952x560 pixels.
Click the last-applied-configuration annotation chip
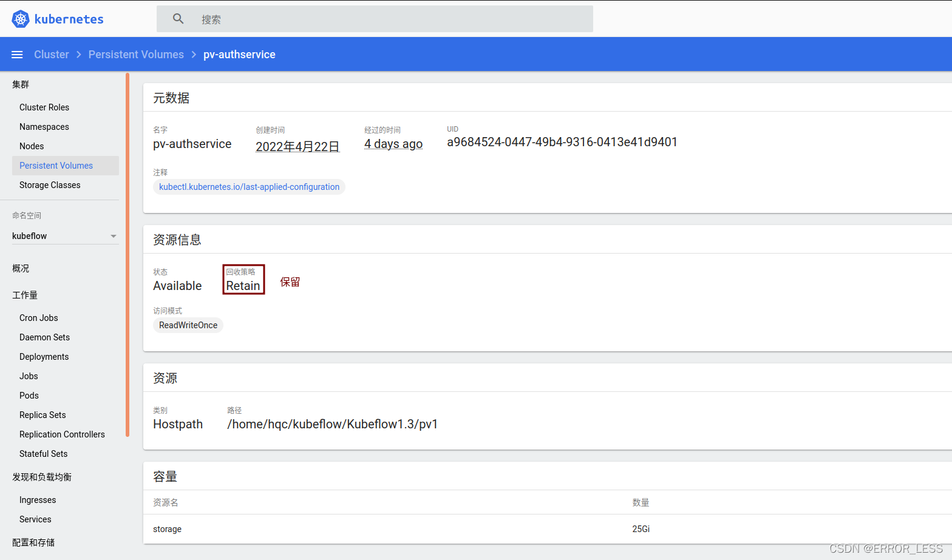pos(249,187)
